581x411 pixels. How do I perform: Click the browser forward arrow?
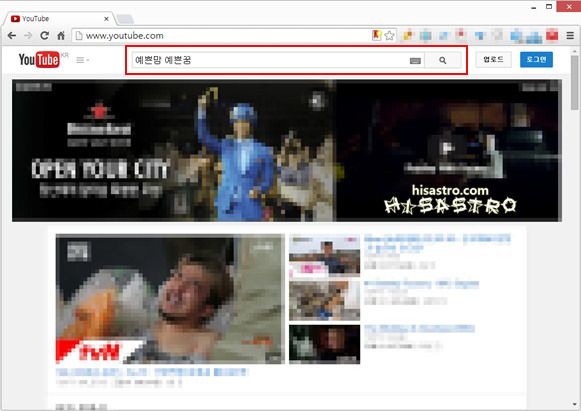click(28, 36)
